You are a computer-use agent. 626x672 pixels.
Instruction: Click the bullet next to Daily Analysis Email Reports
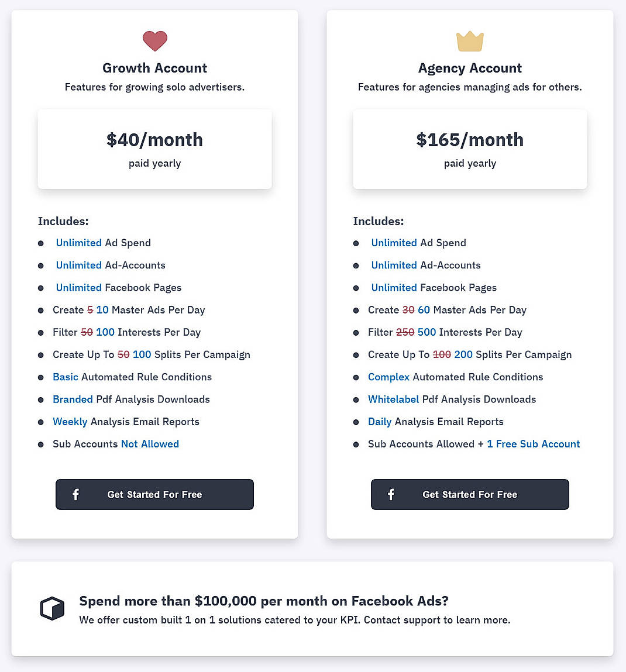(x=356, y=422)
